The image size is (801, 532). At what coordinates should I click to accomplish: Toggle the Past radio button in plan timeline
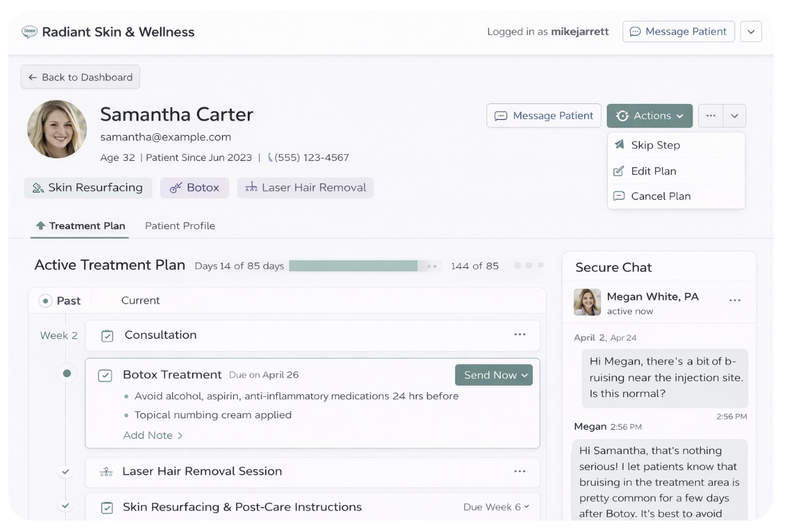tap(45, 300)
